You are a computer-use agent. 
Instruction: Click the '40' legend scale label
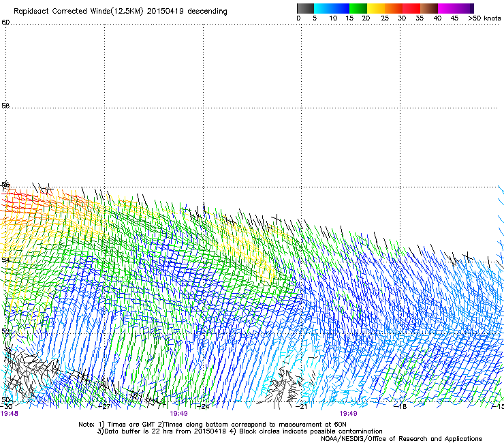437,18
